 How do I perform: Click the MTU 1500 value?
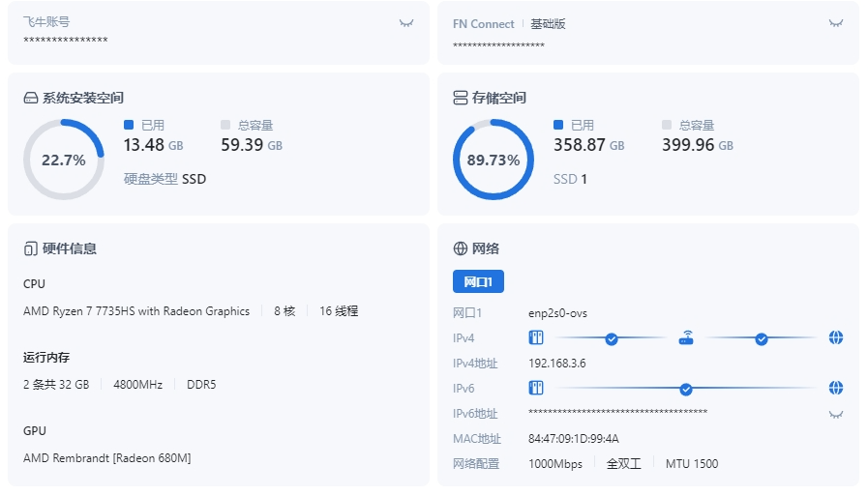(692, 464)
